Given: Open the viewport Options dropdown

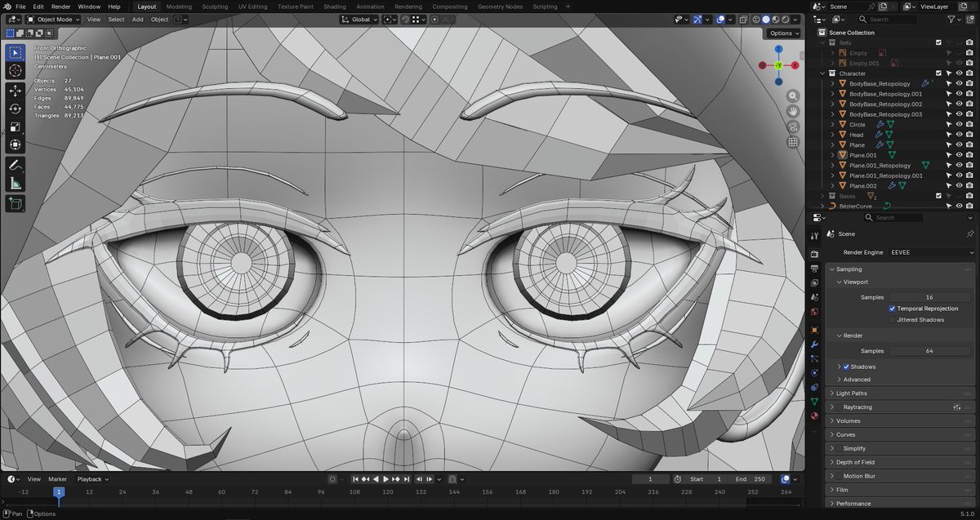Looking at the screenshot, I should tap(784, 33).
